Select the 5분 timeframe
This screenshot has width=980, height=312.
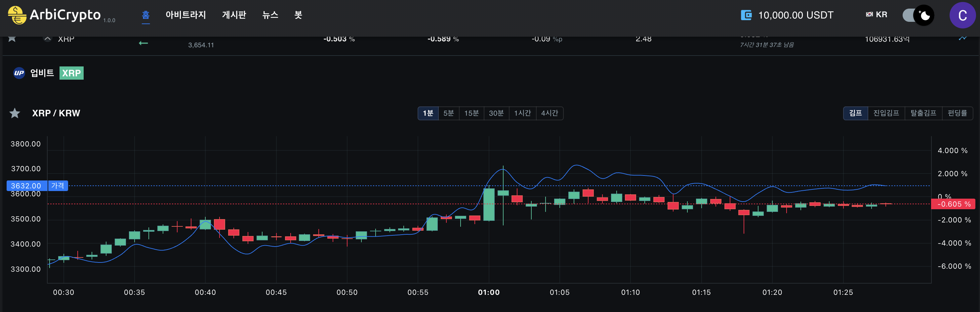449,113
